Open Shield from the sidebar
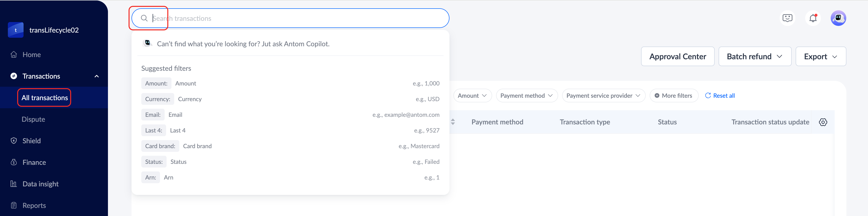 point(31,141)
